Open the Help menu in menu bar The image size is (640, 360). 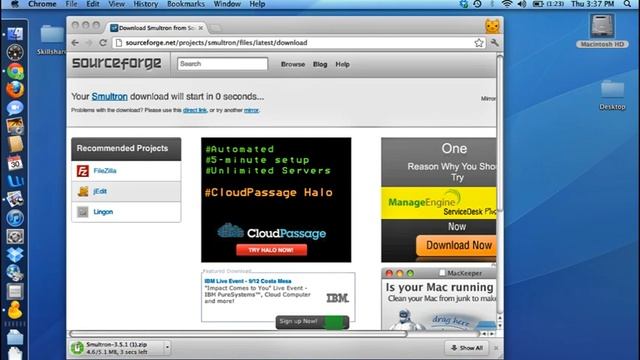click(x=257, y=4)
